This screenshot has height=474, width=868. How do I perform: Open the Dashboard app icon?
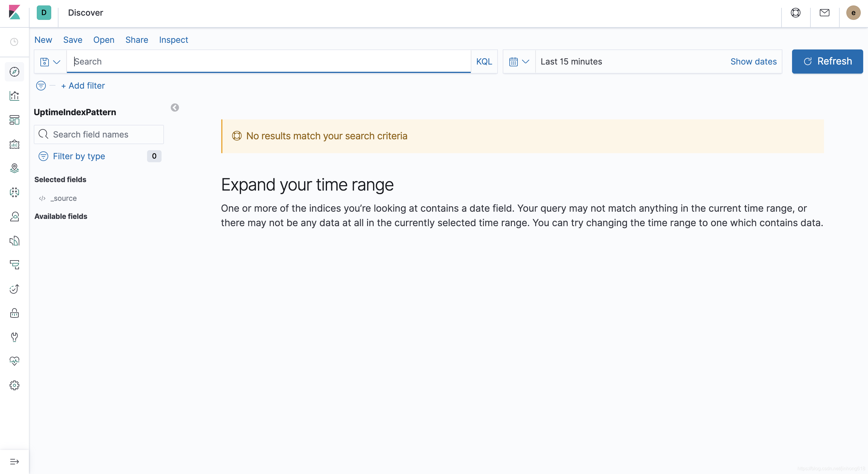pos(14,120)
